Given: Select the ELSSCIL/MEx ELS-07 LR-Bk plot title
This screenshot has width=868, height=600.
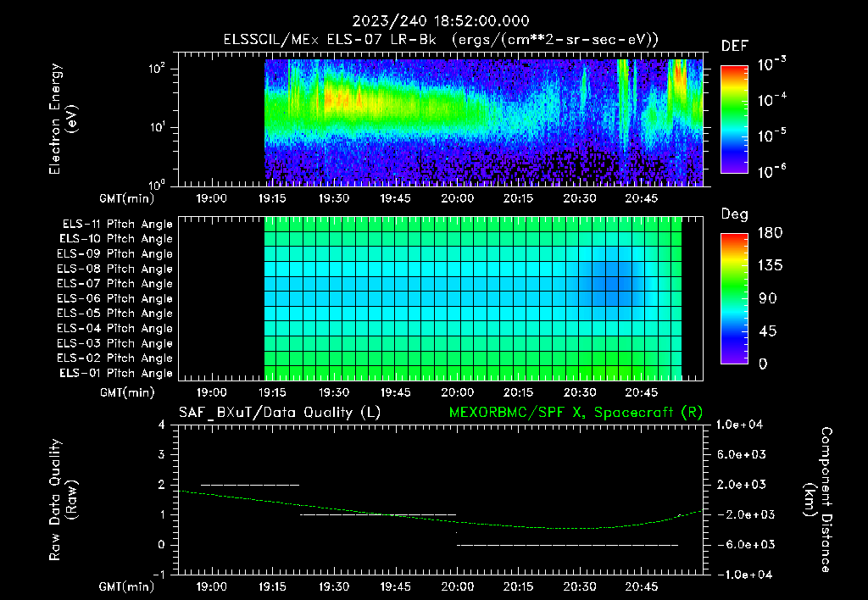Looking at the screenshot, I should click(441, 40).
